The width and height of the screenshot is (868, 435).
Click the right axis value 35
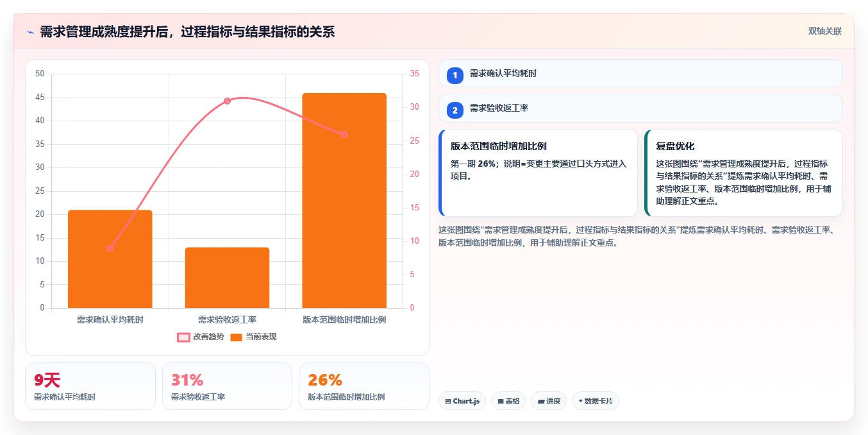(x=415, y=74)
